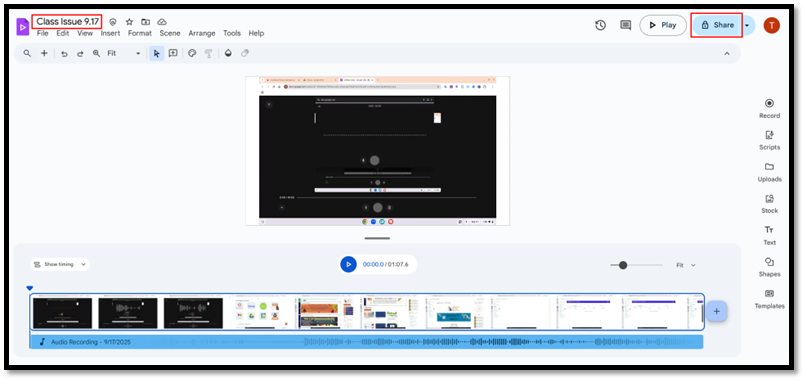Open the Text panel
Screen dimensions: 805x381
click(769, 236)
